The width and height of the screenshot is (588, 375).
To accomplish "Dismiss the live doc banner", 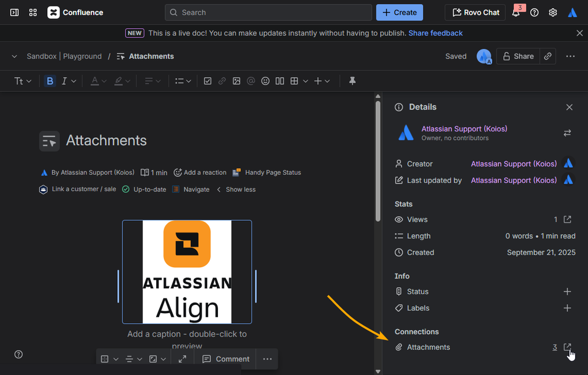I will click(x=579, y=33).
